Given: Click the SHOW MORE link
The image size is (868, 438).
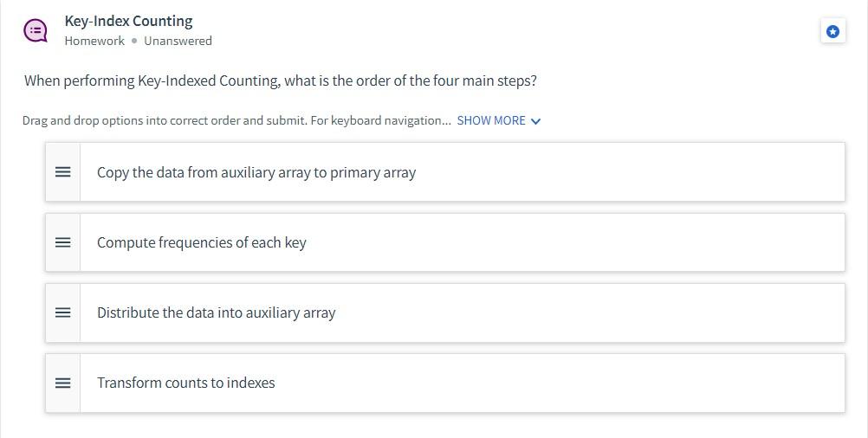Looking at the screenshot, I should tap(491, 120).
